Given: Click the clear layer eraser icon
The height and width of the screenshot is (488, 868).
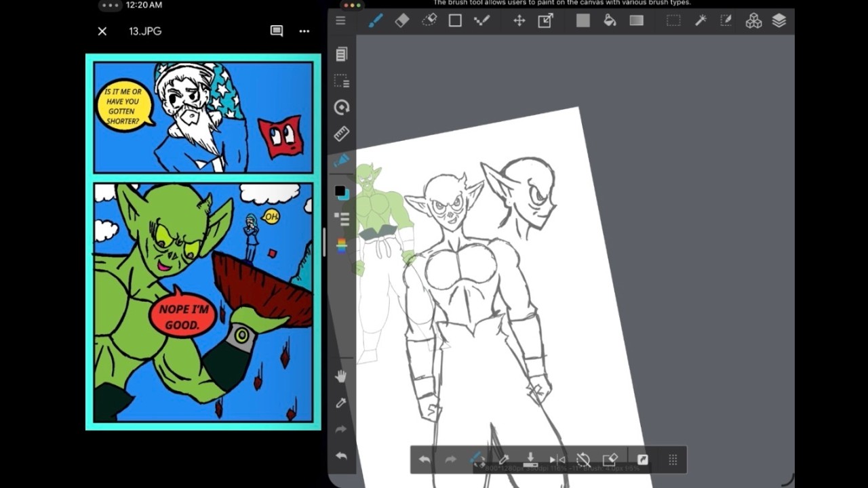Looking at the screenshot, I should coord(610,460).
